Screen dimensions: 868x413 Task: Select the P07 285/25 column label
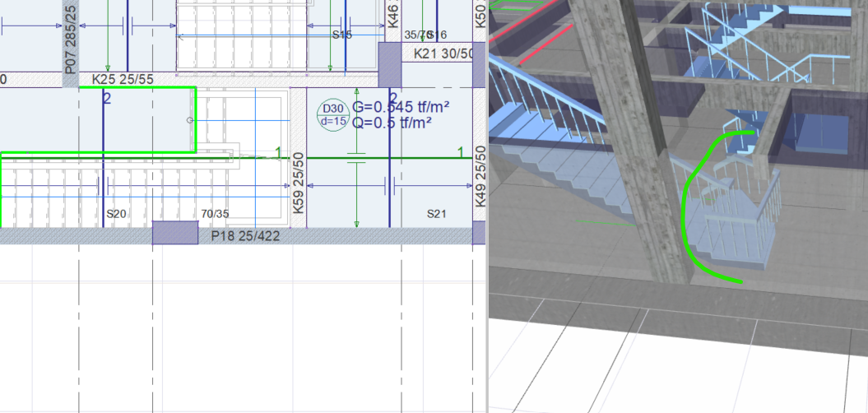71,38
